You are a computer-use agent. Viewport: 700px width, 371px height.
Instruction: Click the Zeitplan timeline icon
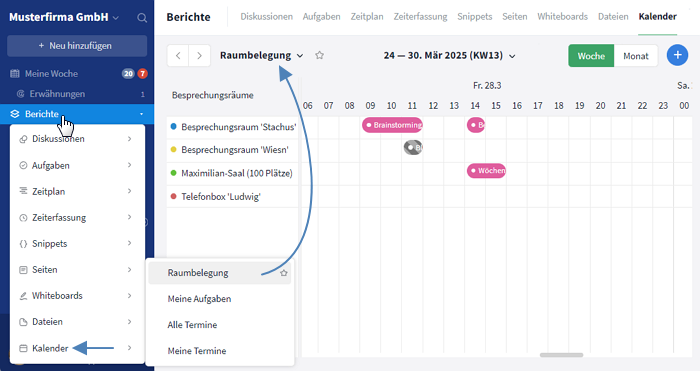[23, 191]
